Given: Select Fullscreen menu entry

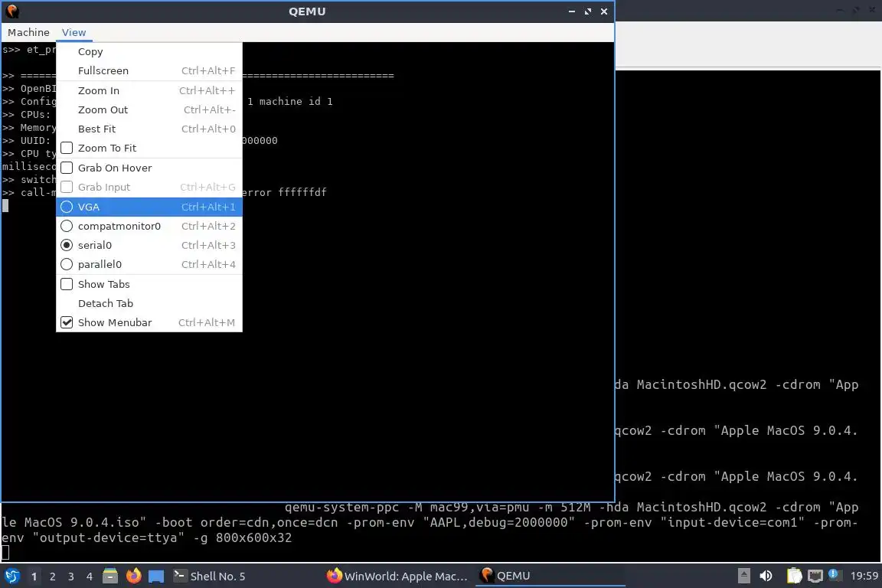Looking at the screenshot, I should [149, 71].
